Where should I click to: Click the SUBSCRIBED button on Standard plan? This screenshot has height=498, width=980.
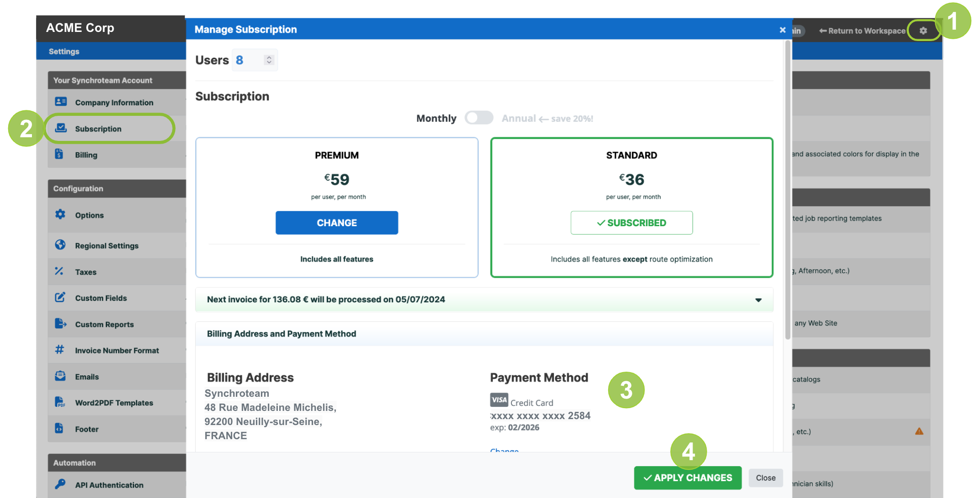tap(631, 223)
